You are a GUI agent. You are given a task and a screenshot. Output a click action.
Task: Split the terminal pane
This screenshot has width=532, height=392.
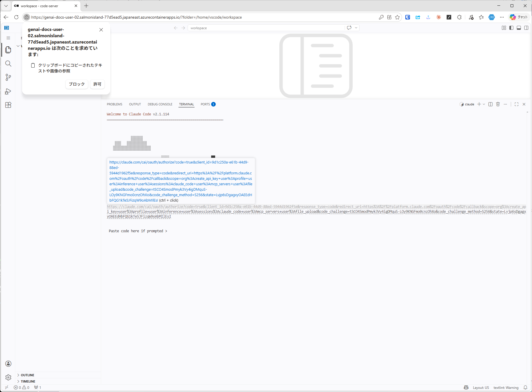coord(490,104)
